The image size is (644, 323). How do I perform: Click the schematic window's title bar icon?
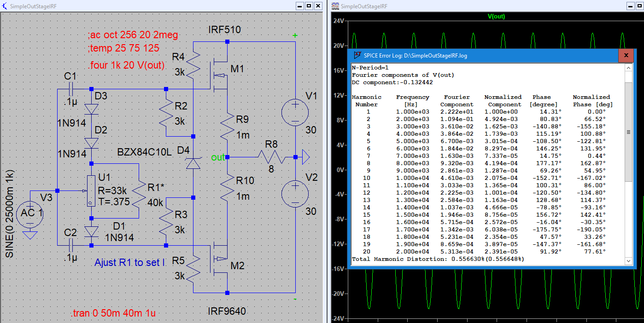click(5, 6)
